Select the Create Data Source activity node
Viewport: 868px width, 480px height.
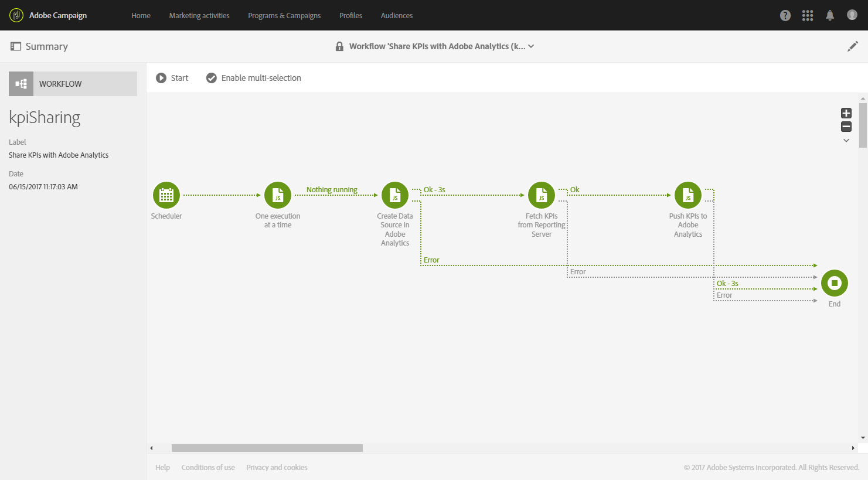(x=395, y=195)
